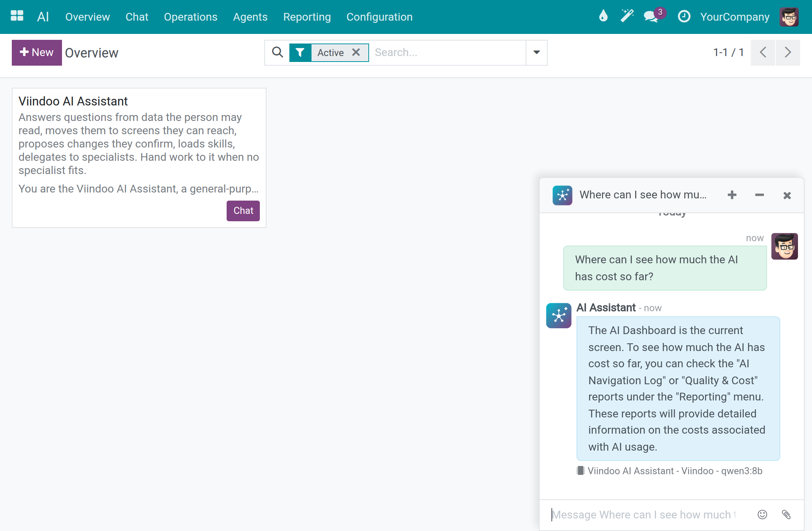Click the AI app name in navbar
Image resolution: width=812 pixels, height=531 pixels.
point(43,17)
